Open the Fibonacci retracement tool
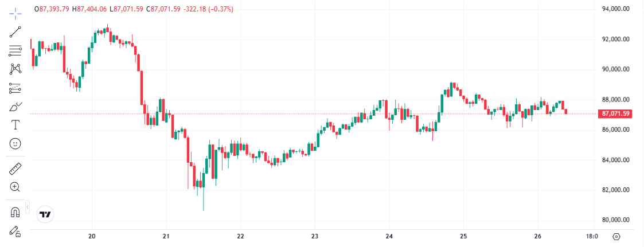This screenshot has height=247, width=644. point(15,50)
